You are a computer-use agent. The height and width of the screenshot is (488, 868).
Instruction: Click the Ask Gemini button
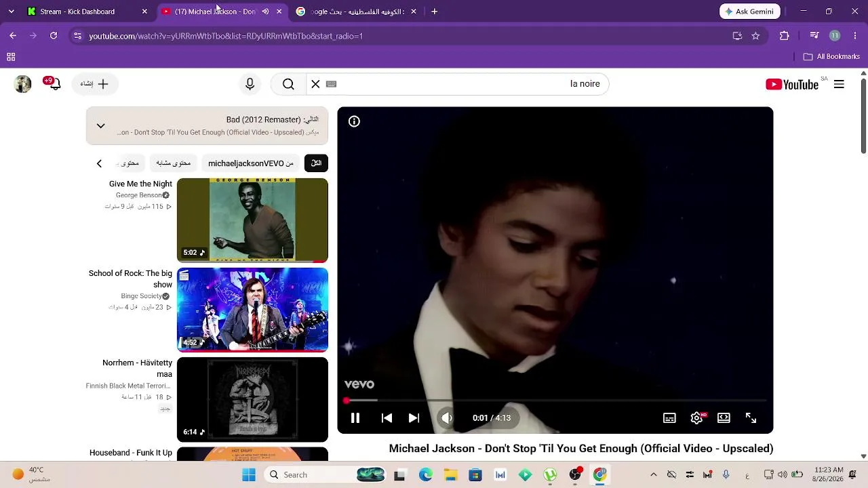(750, 12)
